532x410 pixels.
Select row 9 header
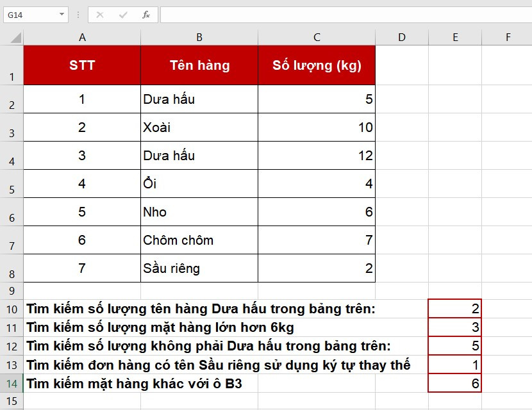tap(12, 291)
